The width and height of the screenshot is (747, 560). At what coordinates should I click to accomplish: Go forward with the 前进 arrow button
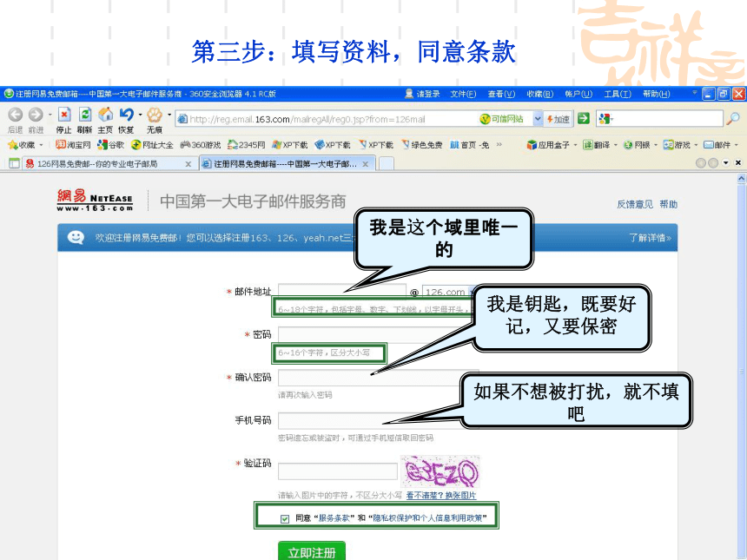36,115
